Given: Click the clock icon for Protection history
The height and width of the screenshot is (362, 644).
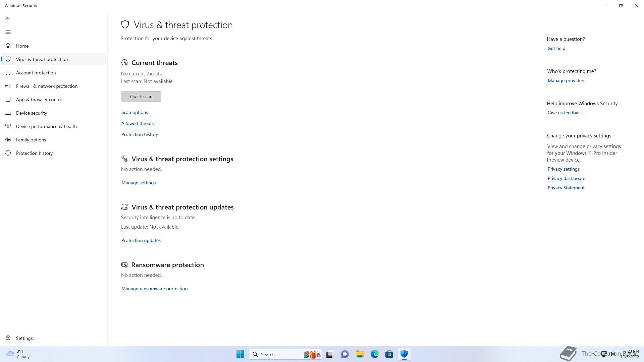Looking at the screenshot, I should point(8,153).
